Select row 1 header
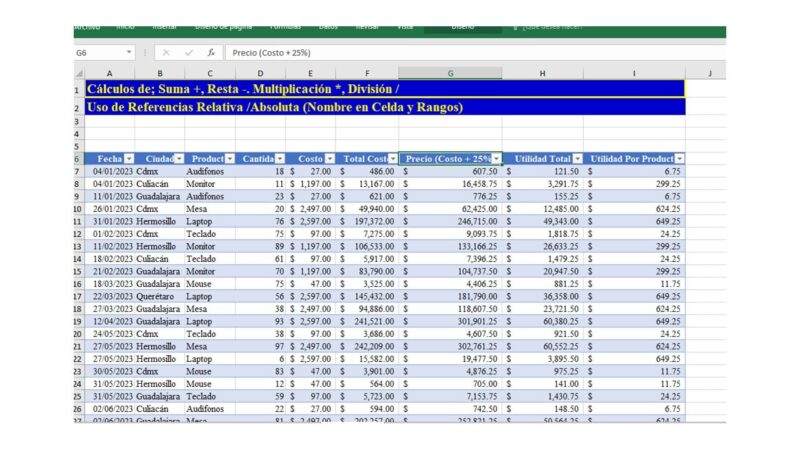Viewport: 800px width, 450px height. 79,89
